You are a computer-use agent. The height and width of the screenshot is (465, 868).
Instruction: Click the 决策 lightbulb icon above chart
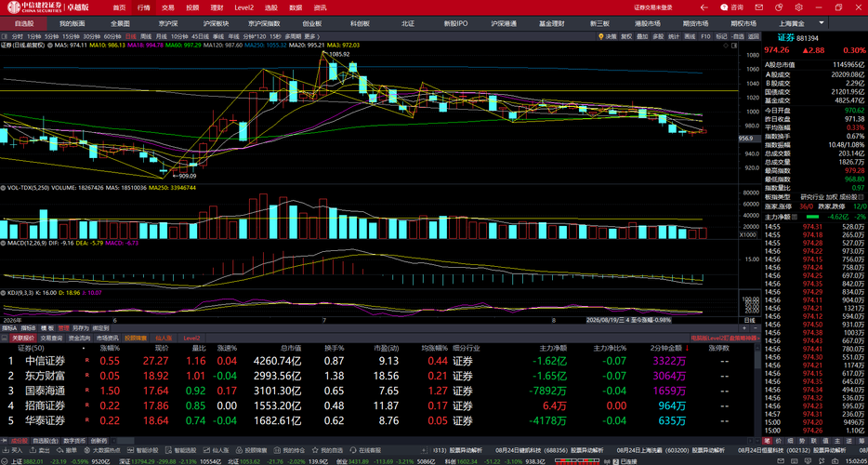pos(601,36)
